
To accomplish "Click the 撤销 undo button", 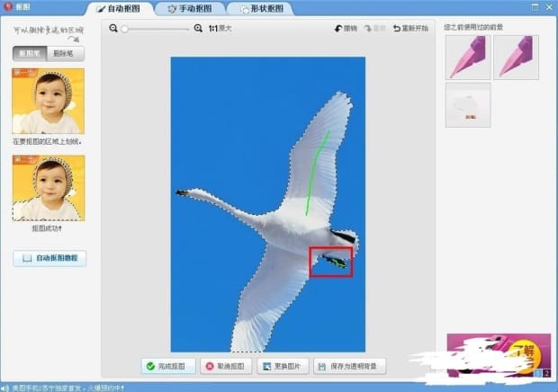I will (346, 28).
